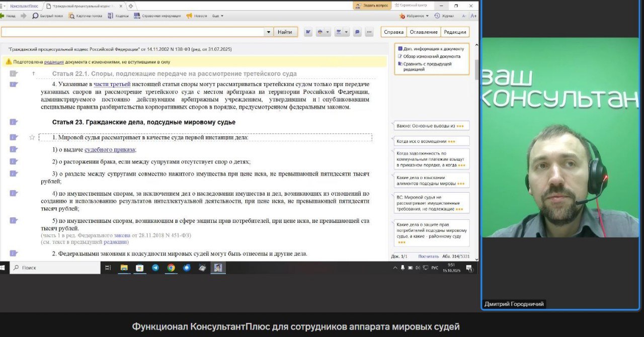This screenshot has height=337, width=644.
Task: Click the info flag beside Статья 23 heading
Action: coord(14,122)
